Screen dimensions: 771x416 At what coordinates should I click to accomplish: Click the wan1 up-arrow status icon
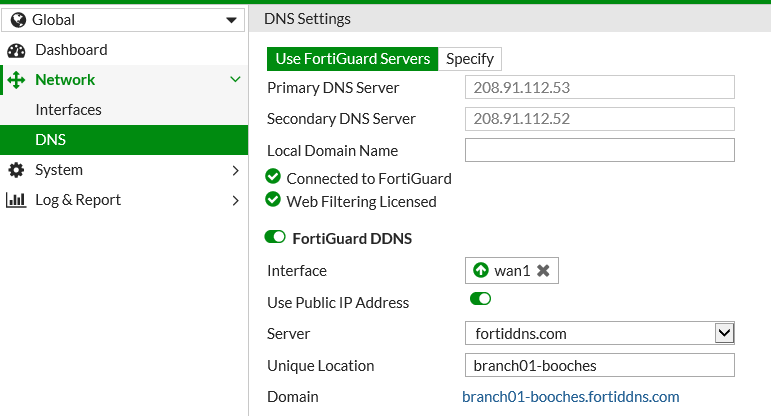480,270
